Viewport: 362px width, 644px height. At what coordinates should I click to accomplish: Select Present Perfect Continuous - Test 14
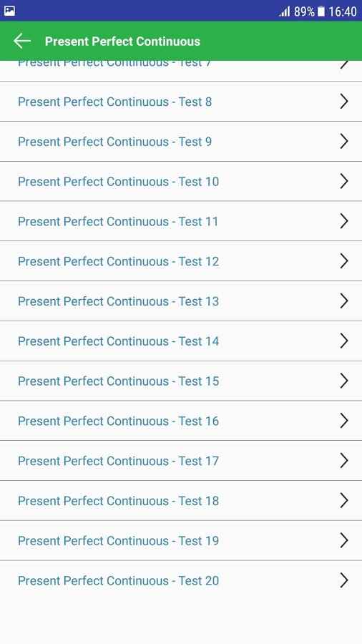tap(181, 341)
